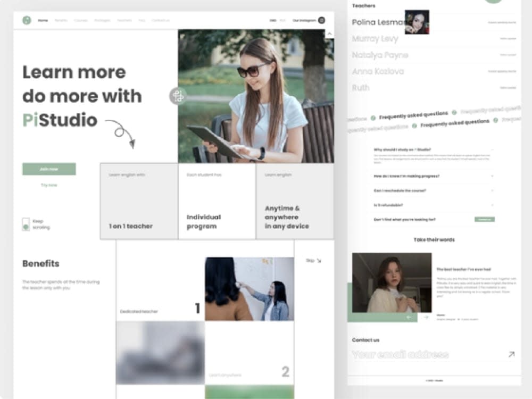Click the 'Benefits' heading
The image size is (532, 399).
(41, 264)
